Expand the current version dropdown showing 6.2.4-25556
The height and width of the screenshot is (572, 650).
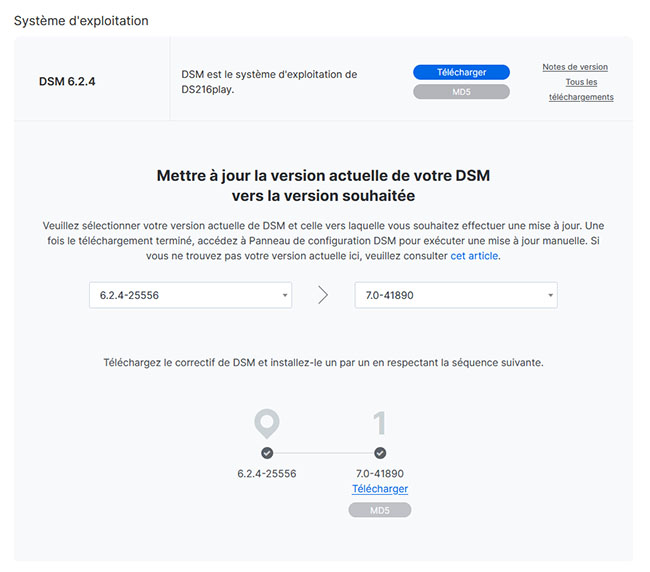tap(190, 295)
